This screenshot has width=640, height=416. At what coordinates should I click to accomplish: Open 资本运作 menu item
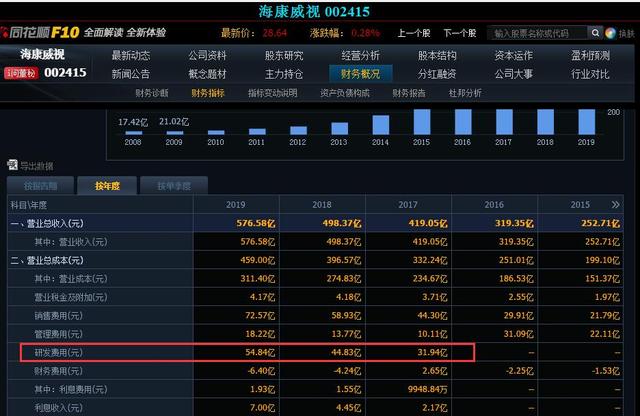513,56
